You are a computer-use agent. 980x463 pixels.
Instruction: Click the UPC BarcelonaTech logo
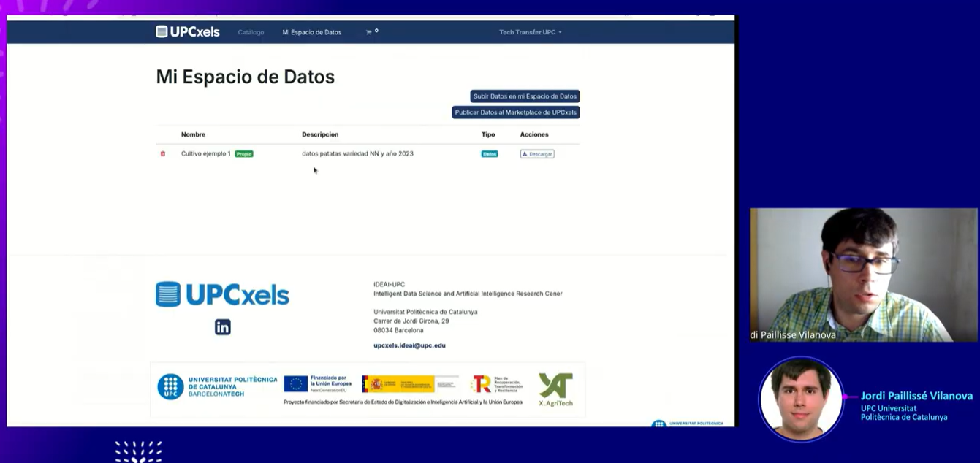[218, 387]
